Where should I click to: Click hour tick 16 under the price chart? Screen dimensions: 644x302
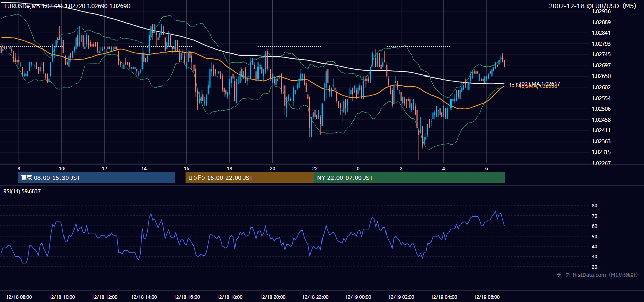coord(186,168)
